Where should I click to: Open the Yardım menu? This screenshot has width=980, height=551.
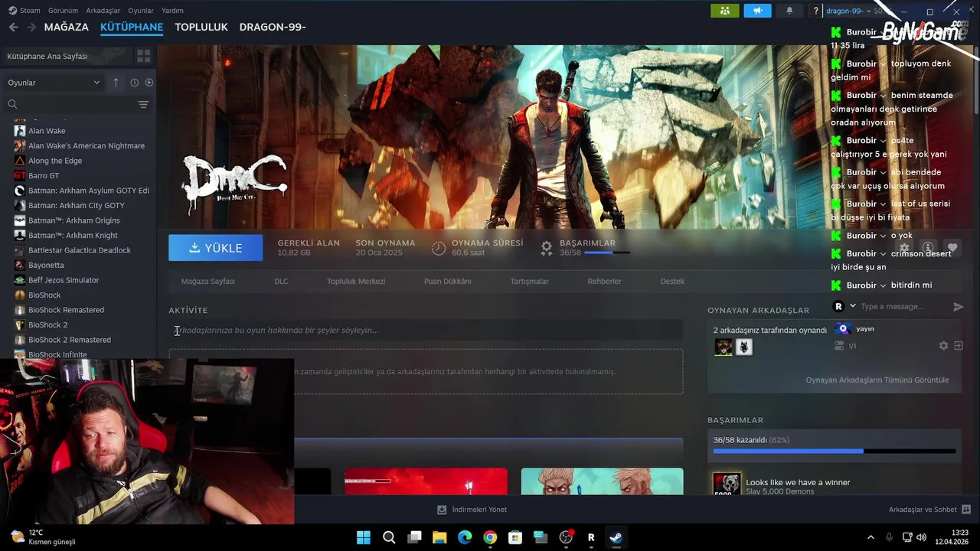point(172,11)
